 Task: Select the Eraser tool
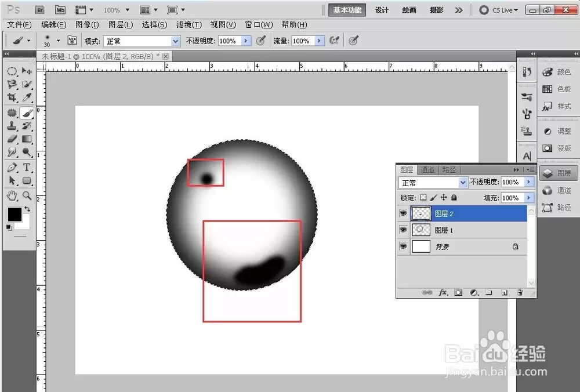[12, 139]
